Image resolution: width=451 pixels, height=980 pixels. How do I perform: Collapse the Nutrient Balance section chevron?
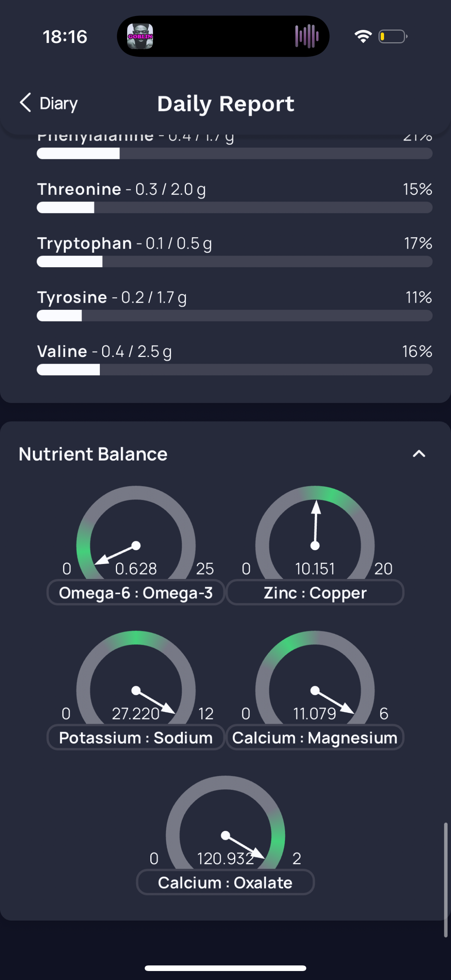(x=419, y=453)
